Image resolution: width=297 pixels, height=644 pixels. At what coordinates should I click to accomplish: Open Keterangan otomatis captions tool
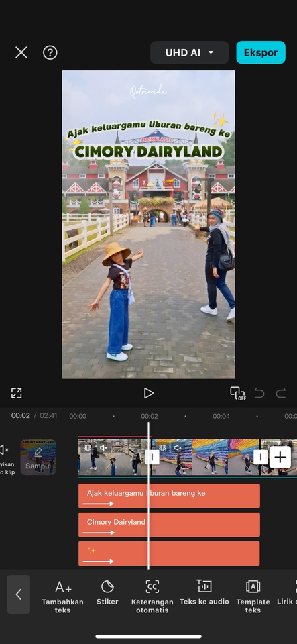(152, 596)
